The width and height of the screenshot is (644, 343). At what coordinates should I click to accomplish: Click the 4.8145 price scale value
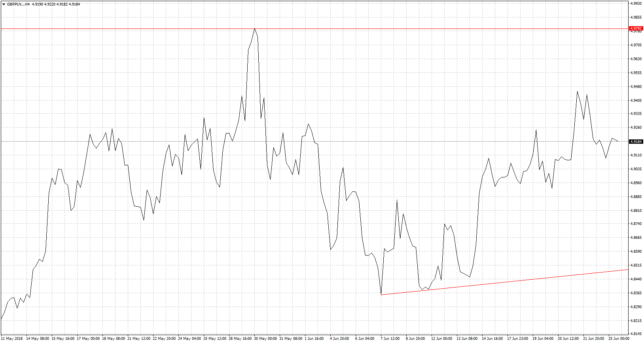click(636, 333)
